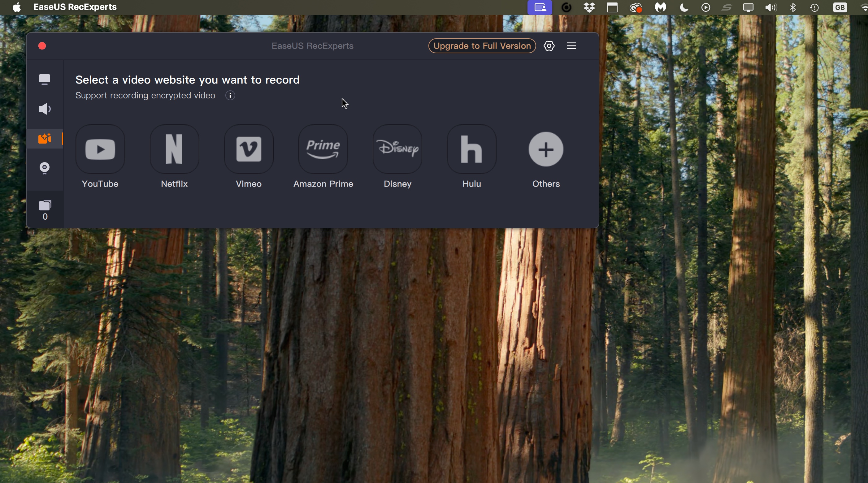The width and height of the screenshot is (868, 483).
Task: Select the orange video website recording icon
Action: tap(45, 138)
